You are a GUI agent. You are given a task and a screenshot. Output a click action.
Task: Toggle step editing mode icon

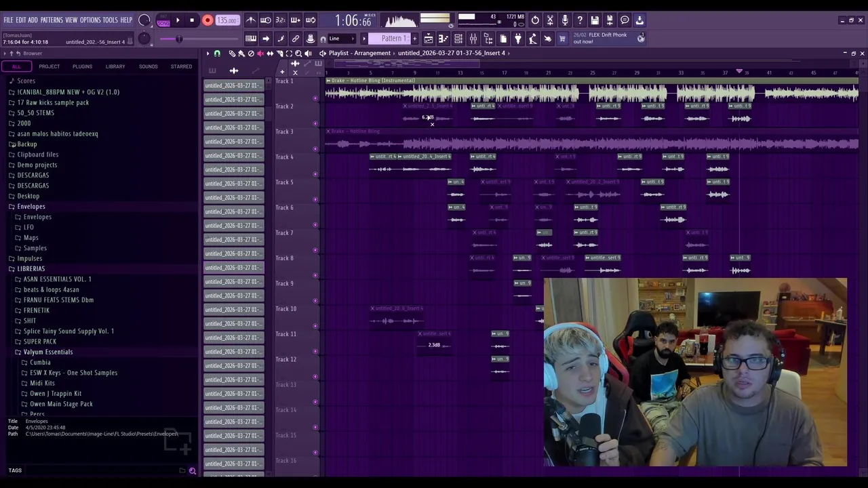click(x=281, y=39)
